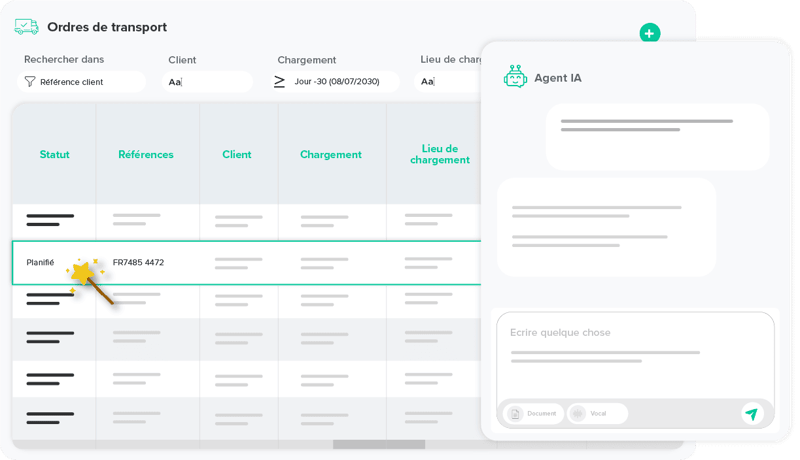Click the Lieu de chargement filter field
This screenshot has width=800, height=460.
tap(448, 82)
